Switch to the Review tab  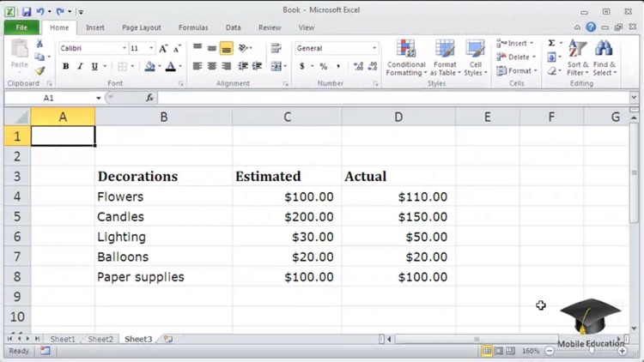click(x=270, y=27)
